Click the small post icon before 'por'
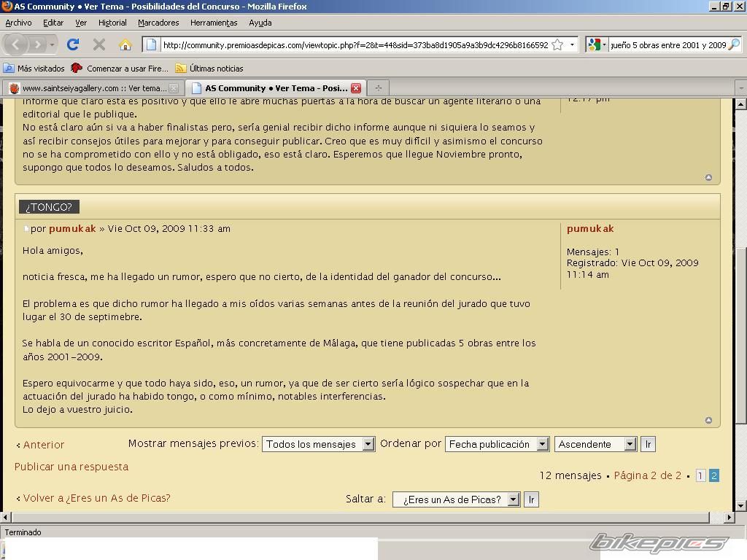Image resolution: width=747 pixels, height=560 pixels. [26, 229]
